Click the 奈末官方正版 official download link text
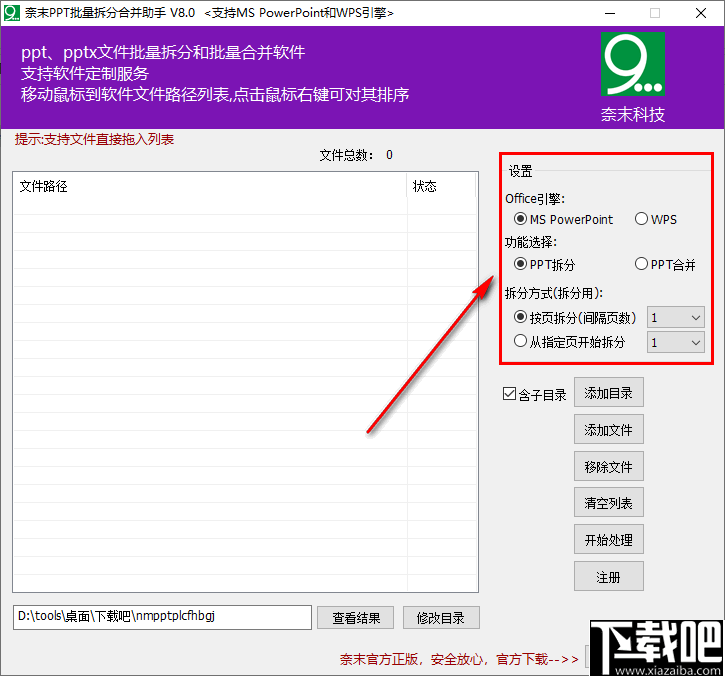This screenshot has width=725, height=676. (x=459, y=659)
